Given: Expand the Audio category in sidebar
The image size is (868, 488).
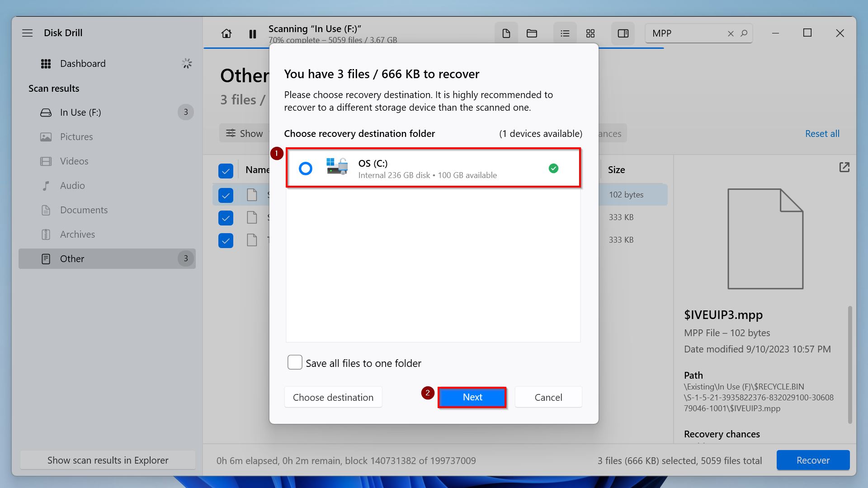Looking at the screenshot, I should [x=71, y=185].
